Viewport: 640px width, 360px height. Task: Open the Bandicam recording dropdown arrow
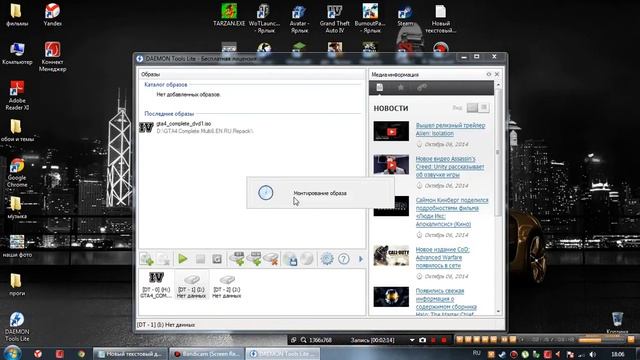point(412,340)
